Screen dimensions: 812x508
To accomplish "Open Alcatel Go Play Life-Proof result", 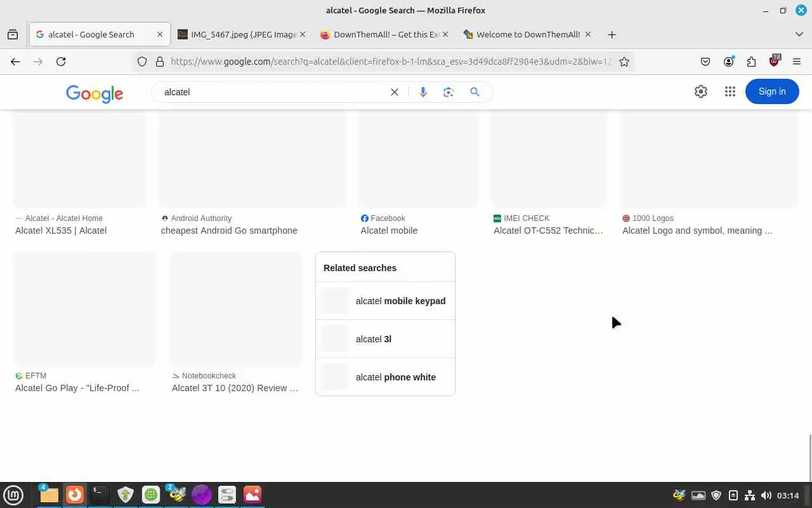I will (x=77, y=388).
